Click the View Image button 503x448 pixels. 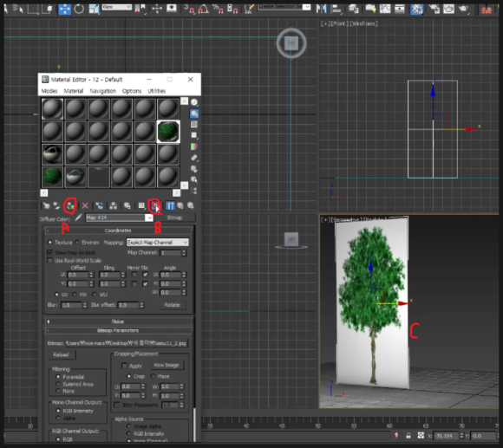167,366
